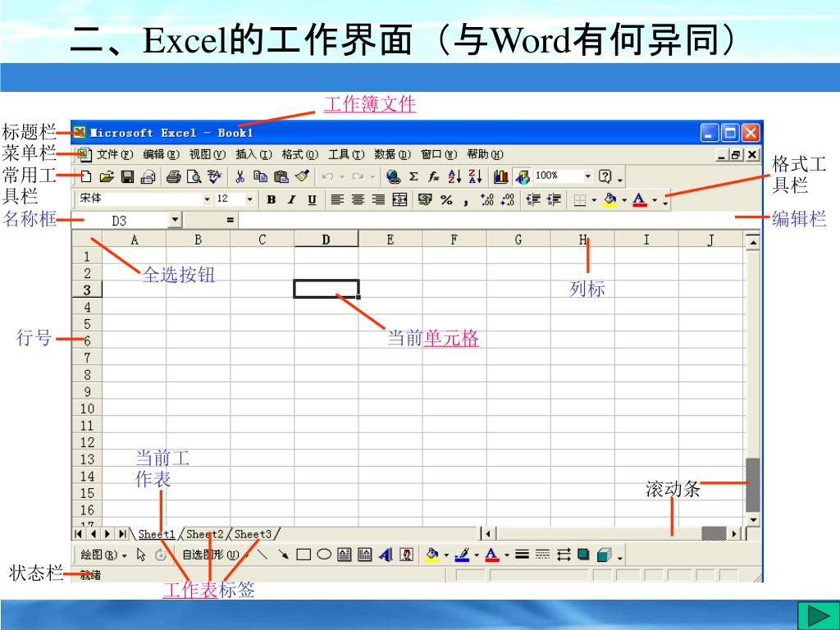Screen dimensions: 840x630
Task: Center align cell text
Action: tap(358, 200)
